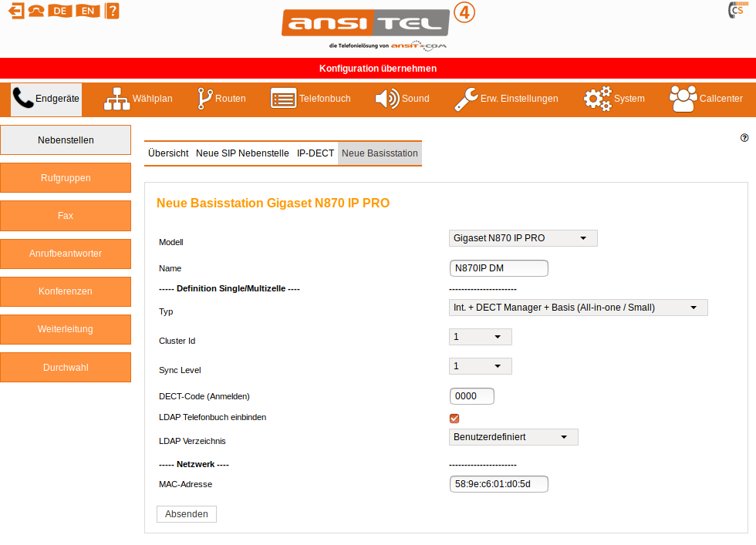Switch language with the DE flag icon

[59, 11]
